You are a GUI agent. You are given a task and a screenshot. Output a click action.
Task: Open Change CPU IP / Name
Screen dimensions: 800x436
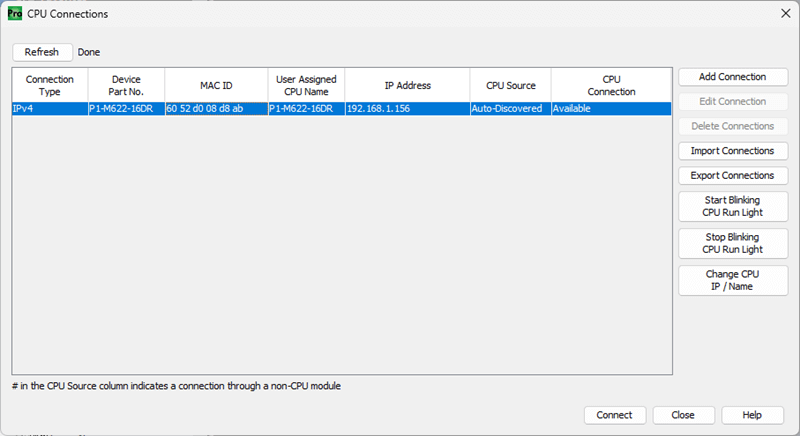pyautogui.click(x=732, y=280)
